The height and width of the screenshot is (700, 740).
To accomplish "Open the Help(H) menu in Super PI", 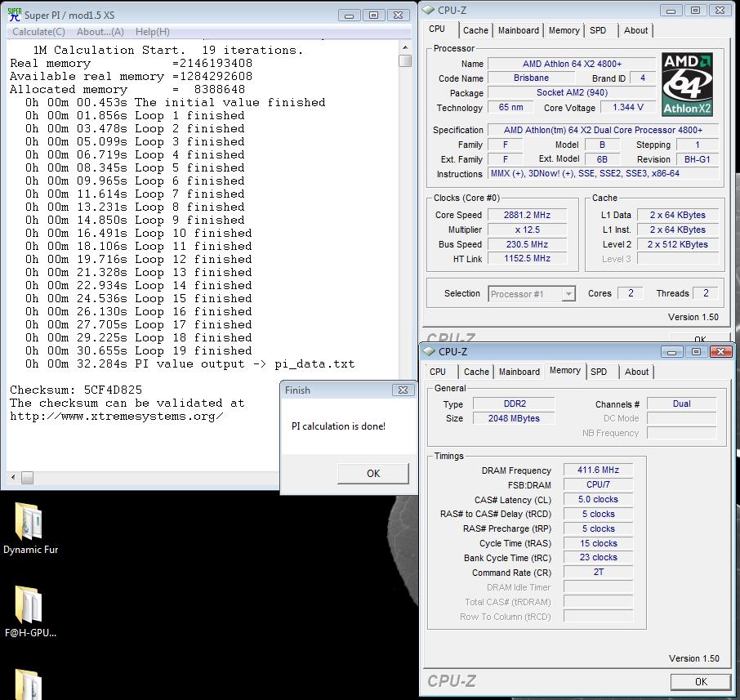I will (x=153, y=32).
